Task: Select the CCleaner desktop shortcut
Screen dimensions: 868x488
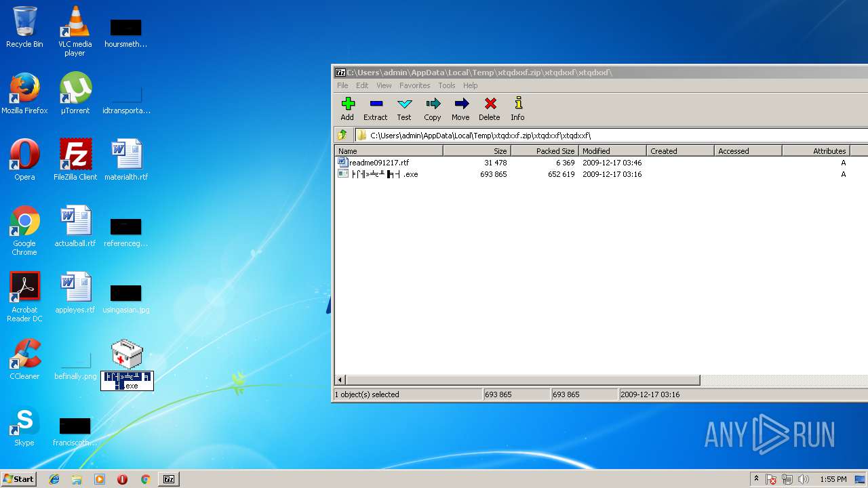Action: point(24,359)
